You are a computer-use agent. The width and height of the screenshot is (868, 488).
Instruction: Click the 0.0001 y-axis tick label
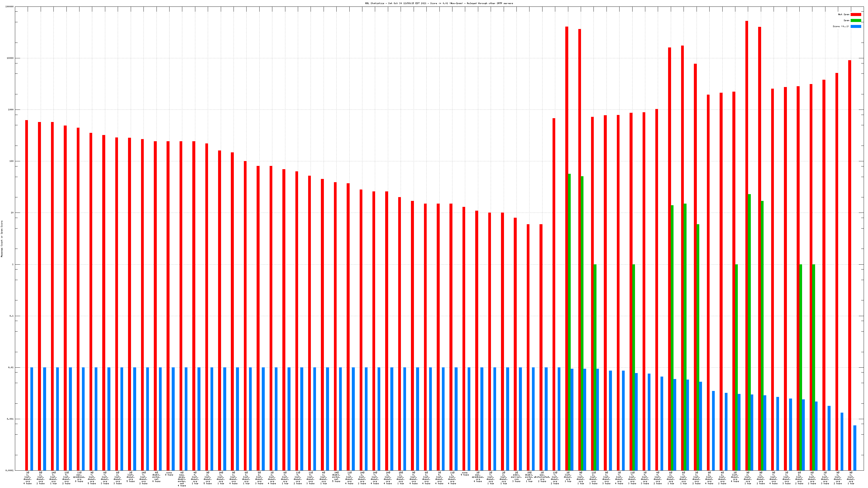click(10, 470)
